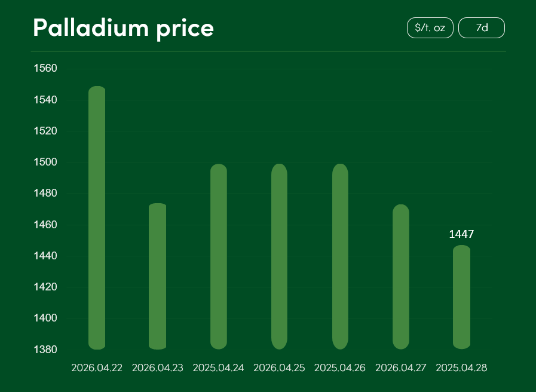Click the bar above 2026.04.23

[x=157, y=276]
